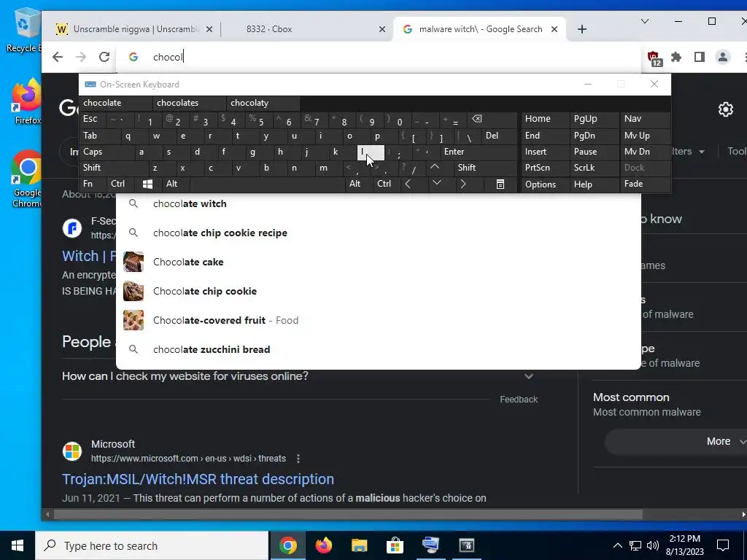The width and height of the screenshot is (747, 560).
Task: Open the Options key on On-Screen Keyboard
Action: [546, 184]
